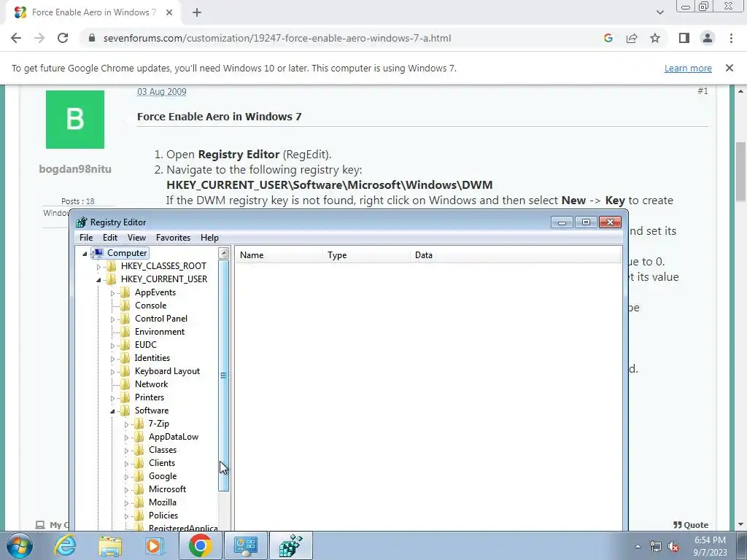The height and width of the screenshot is (560, 747).
Task: Click the Name column header
Action: [x=279, y=255]
